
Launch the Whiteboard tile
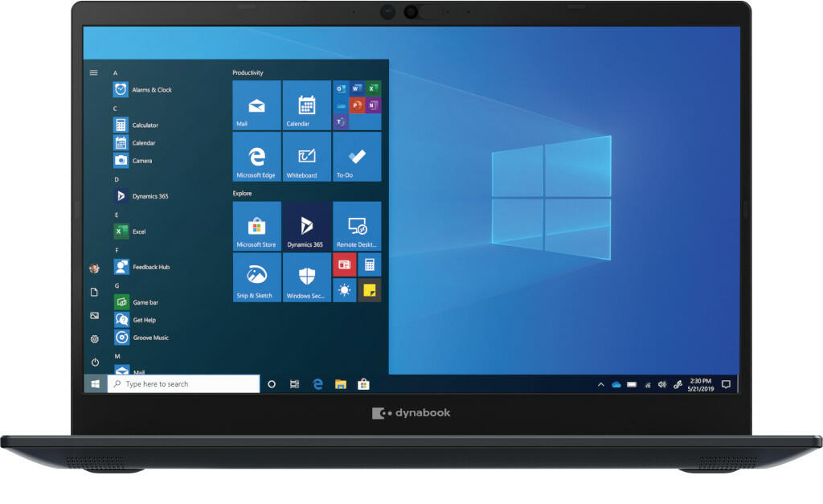point(306,157)
